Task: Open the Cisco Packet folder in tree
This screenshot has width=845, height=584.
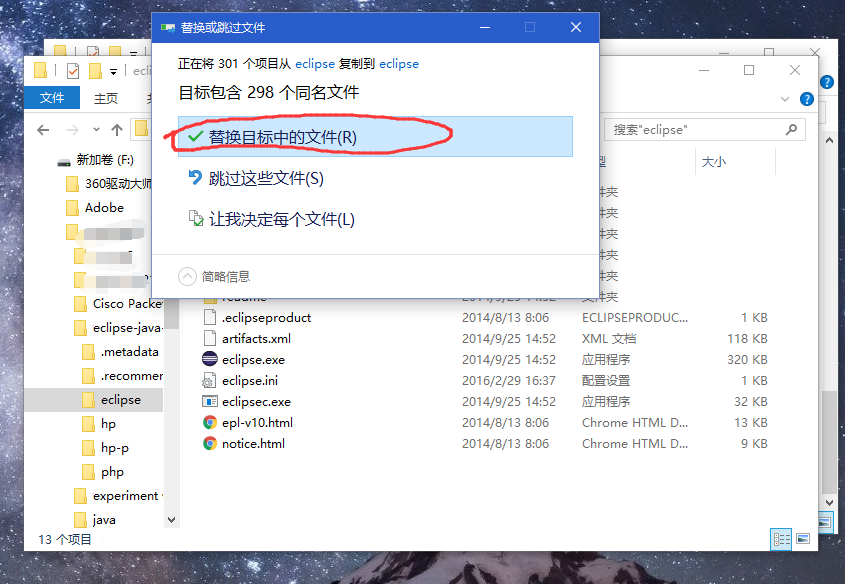Action: (x=118, y=304)
